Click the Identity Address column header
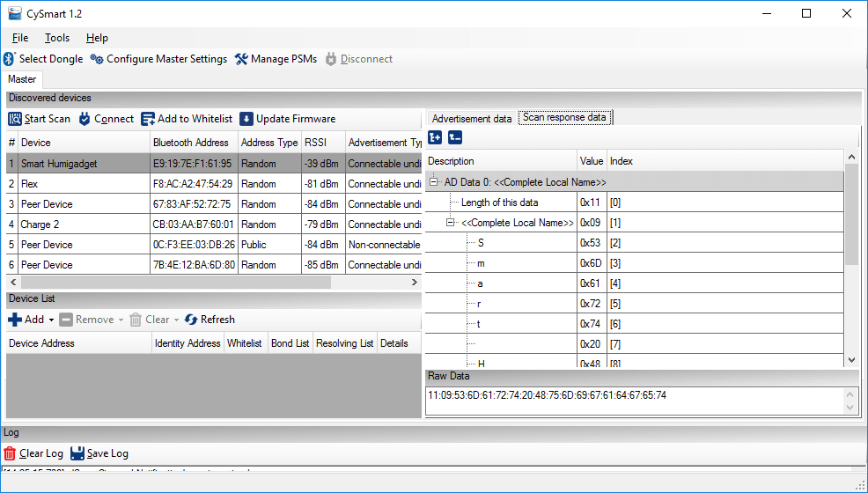868x493 pixels. pyautogui.click(x=188, y=343)
